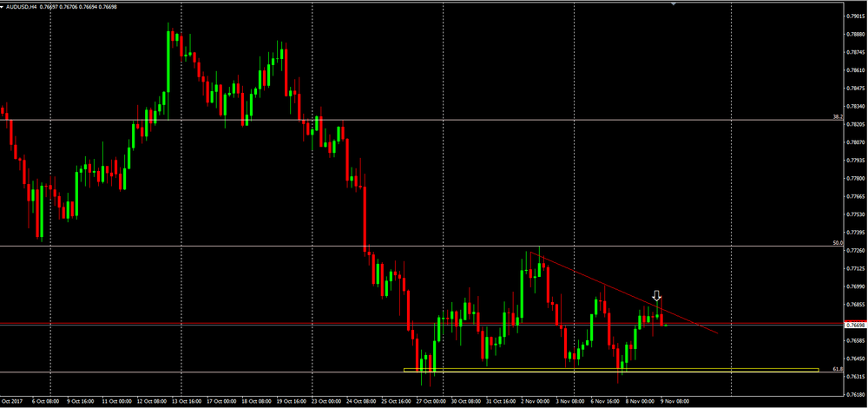Click the 0.76180 price scale value
Screen dimensions: 868x408
tap(857, 395)
